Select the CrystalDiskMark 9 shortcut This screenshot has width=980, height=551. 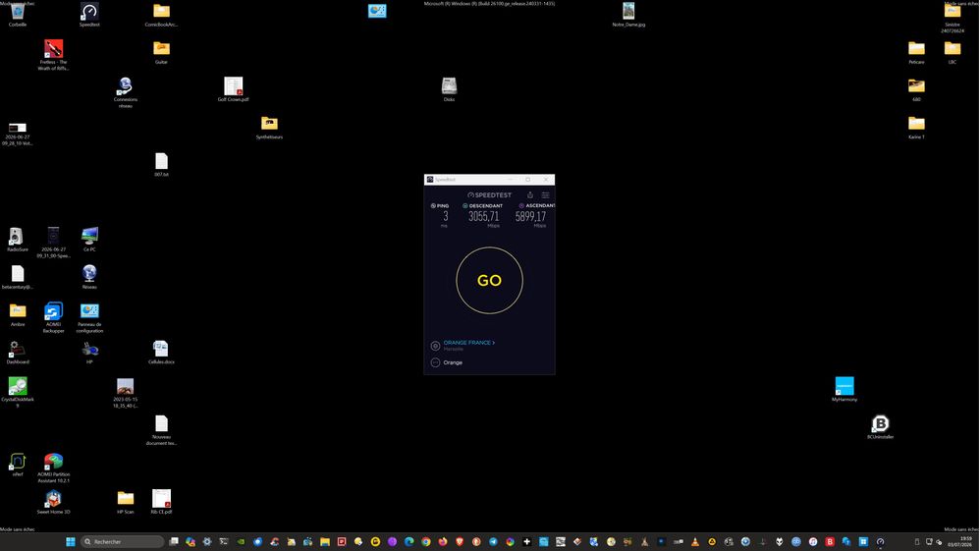[18, 392]
